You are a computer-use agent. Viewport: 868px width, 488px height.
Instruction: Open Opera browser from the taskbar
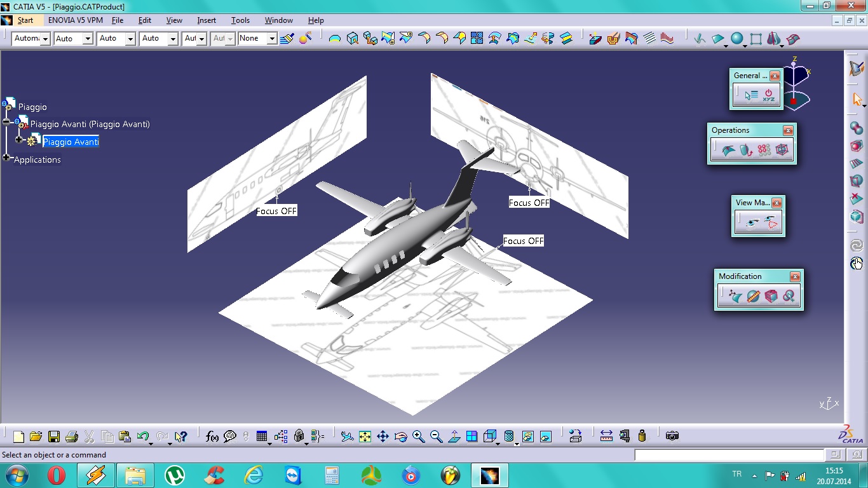[x=57, y=475]
